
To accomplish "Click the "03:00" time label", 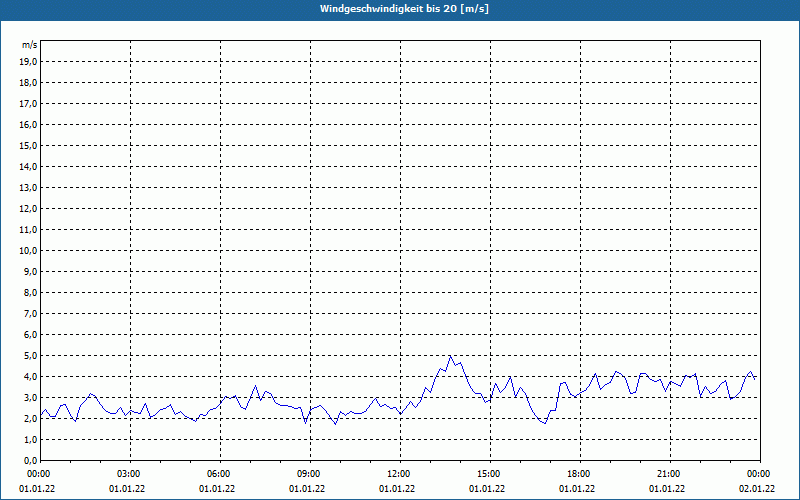I will click(130, 474).
